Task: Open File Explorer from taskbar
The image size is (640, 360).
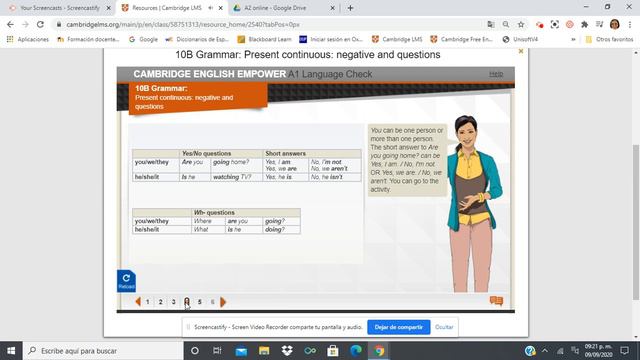Action: (x=264, y=351)
